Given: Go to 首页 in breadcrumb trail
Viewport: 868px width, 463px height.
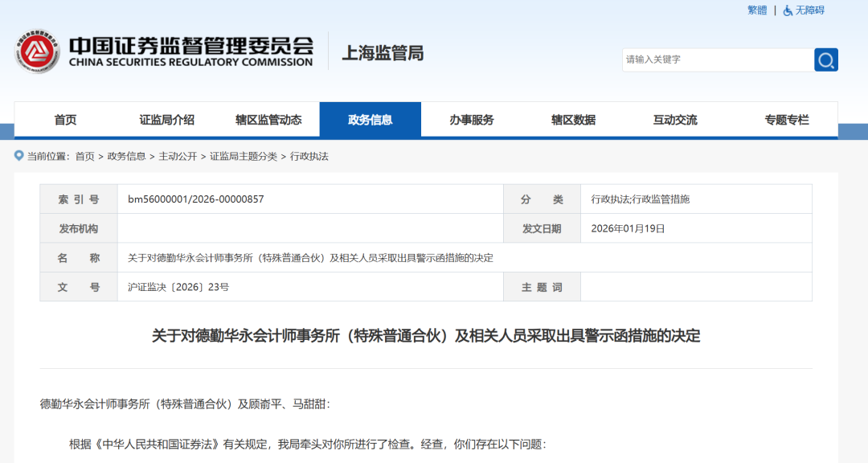Looking at the screenshot, I should [x=84, y=156].
